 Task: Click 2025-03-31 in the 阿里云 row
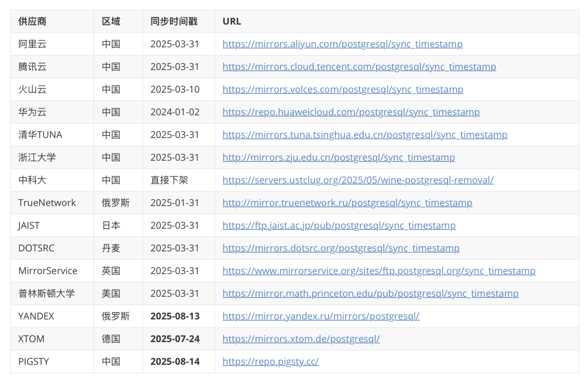tap(175, 44)
